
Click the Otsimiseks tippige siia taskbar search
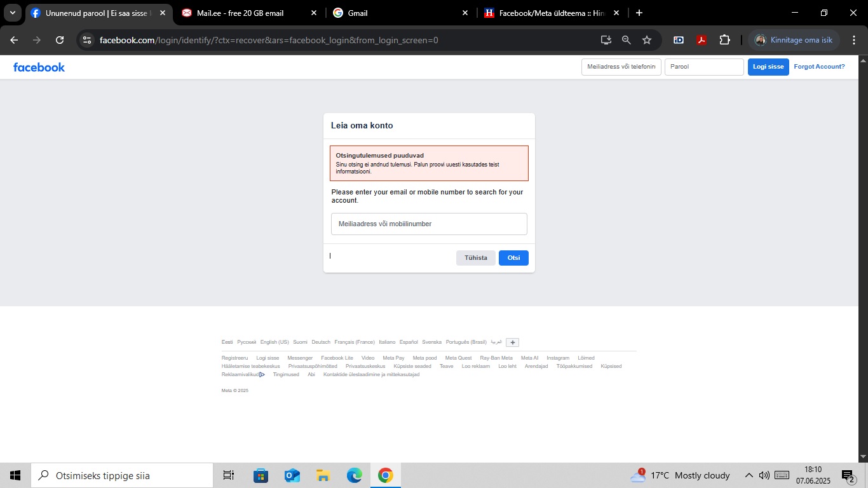click(122, 475)
